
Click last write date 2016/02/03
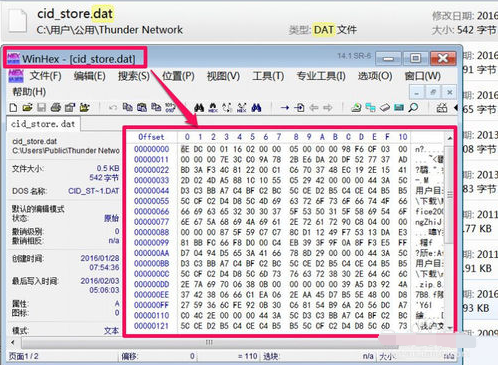100,281
